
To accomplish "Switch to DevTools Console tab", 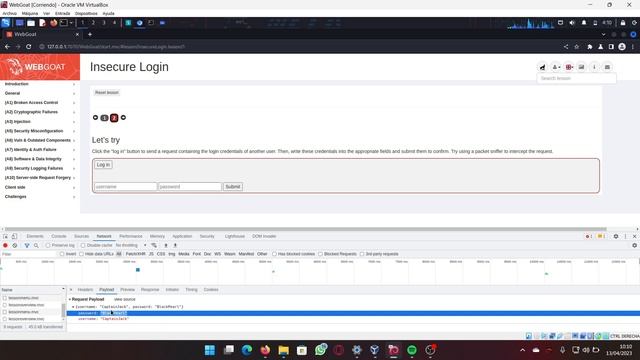I will 59,236.
